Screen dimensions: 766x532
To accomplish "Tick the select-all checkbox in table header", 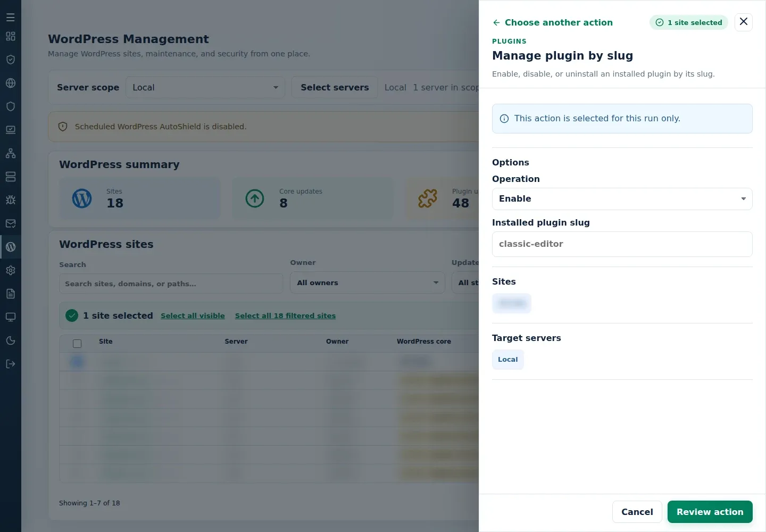I will [77, 343].
